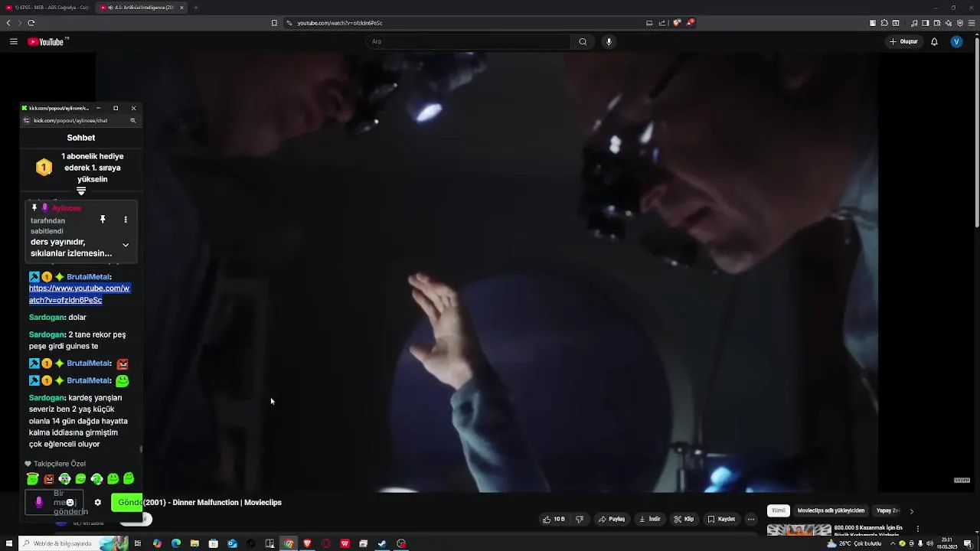Screen dimensions: 980x551
Task: Unpin the pinned chat message
Action: click(x=103, y=220)
